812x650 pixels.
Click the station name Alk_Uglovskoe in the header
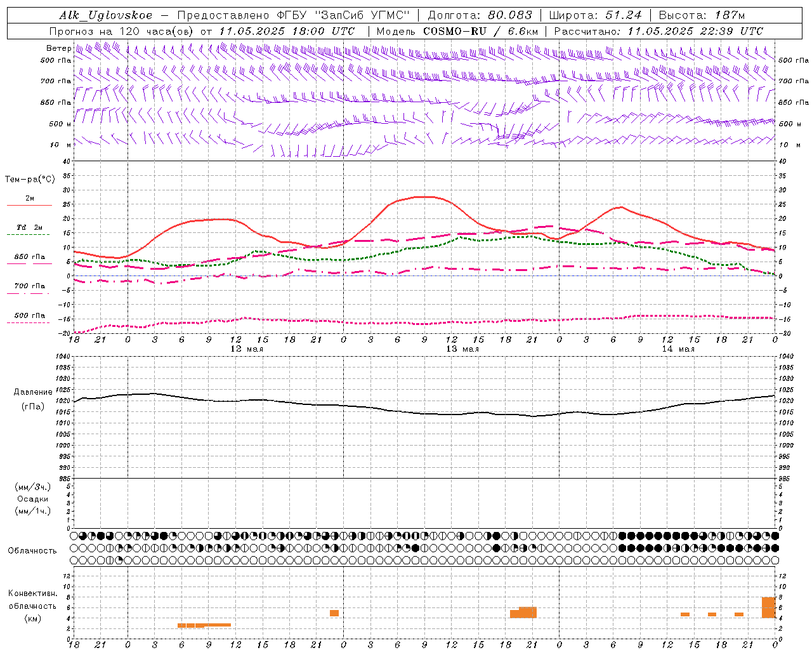[106, 15]
